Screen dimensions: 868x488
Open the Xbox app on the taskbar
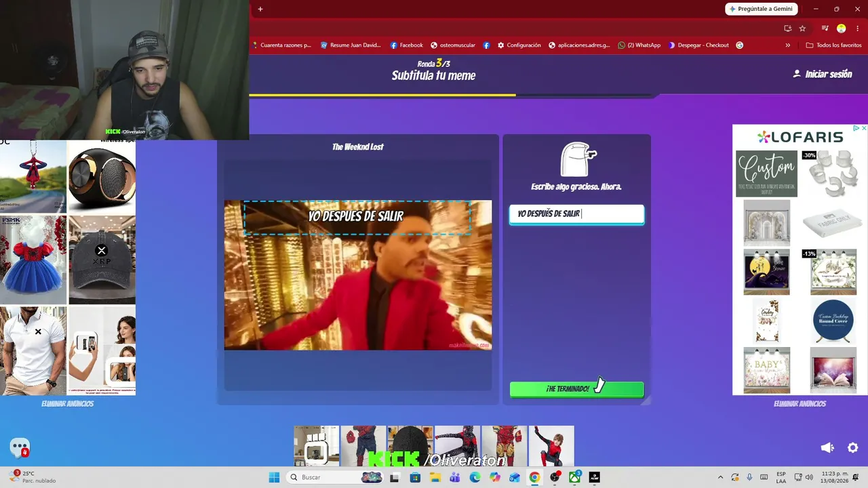pos(574,477)
